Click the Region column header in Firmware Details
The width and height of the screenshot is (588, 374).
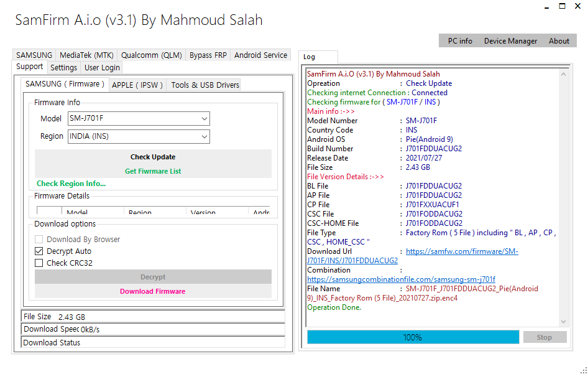coord(155,212)
